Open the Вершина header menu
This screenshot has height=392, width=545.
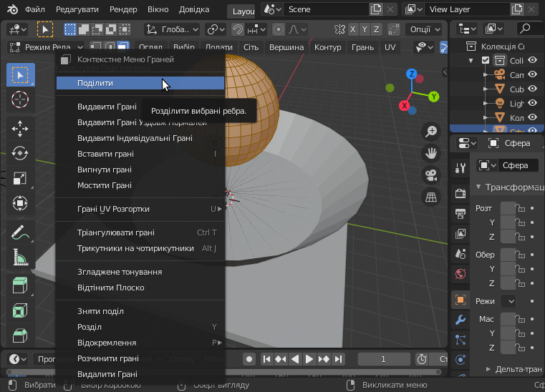tap(286, 47)
